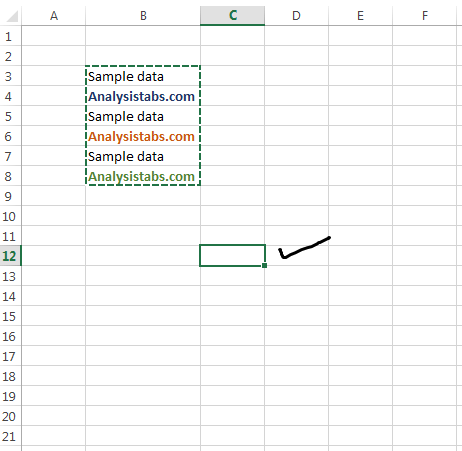Click the fill handle of cell C12
Viewport: 462px width, 451px height.
pos(264,265)
